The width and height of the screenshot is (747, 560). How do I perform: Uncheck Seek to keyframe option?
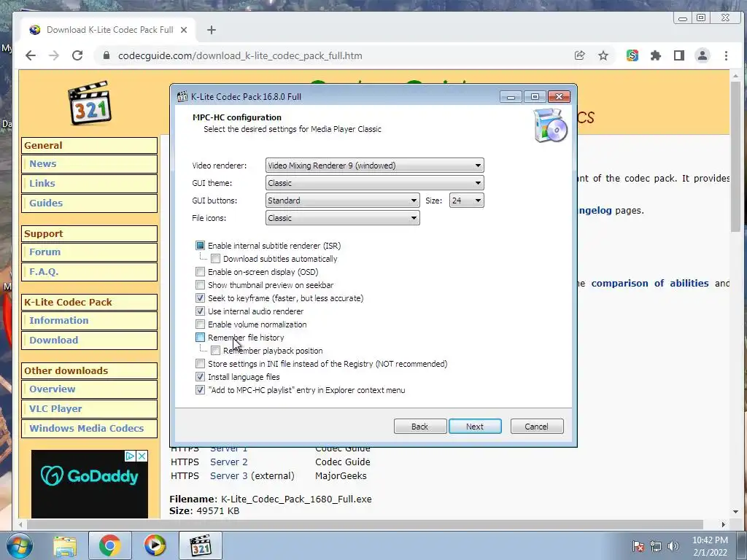point(200,298)
